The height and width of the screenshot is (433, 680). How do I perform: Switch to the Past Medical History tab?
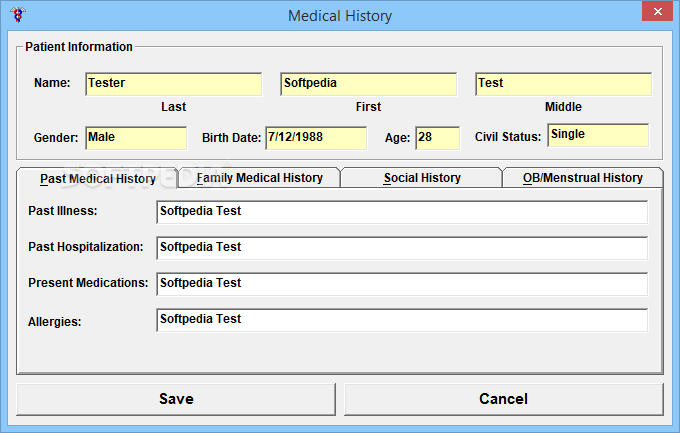pos(97,179)
